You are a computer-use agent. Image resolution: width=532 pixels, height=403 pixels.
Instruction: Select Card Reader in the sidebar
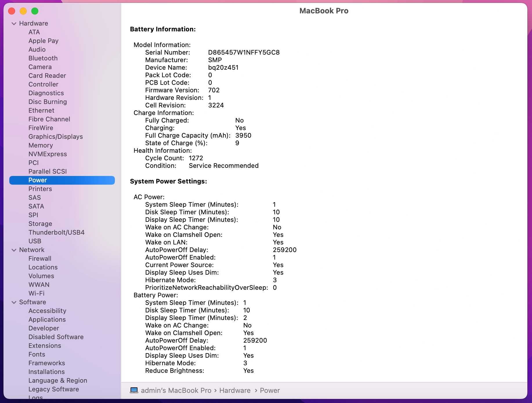coord(47,76)
